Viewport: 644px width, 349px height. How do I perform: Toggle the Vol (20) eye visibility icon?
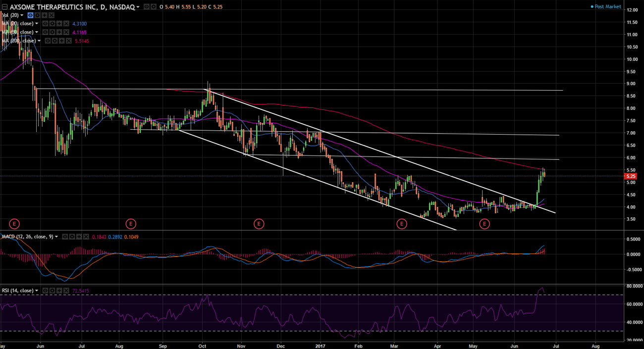31,15
